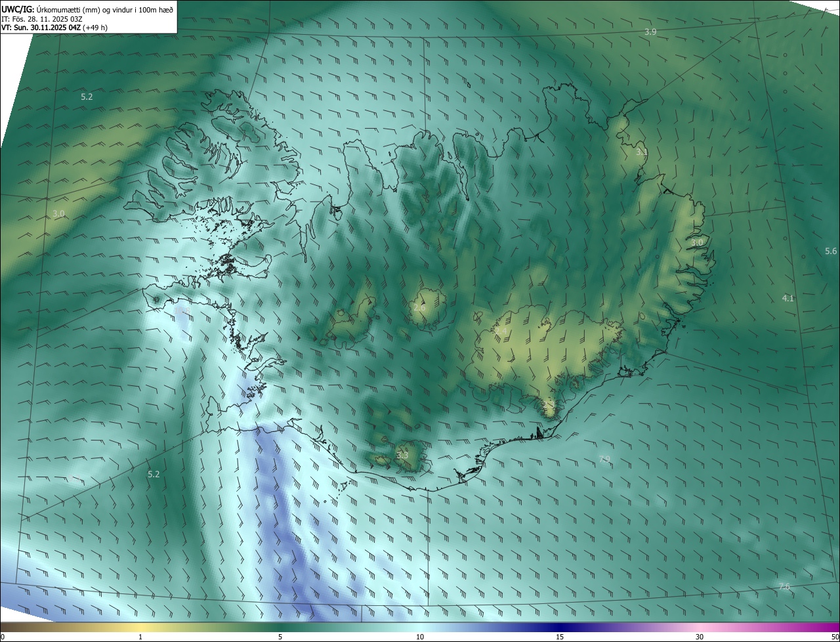The image size is (840, 642).
Task: Click the '7.9' value off the southeast coast
Action: pos(604,460)
